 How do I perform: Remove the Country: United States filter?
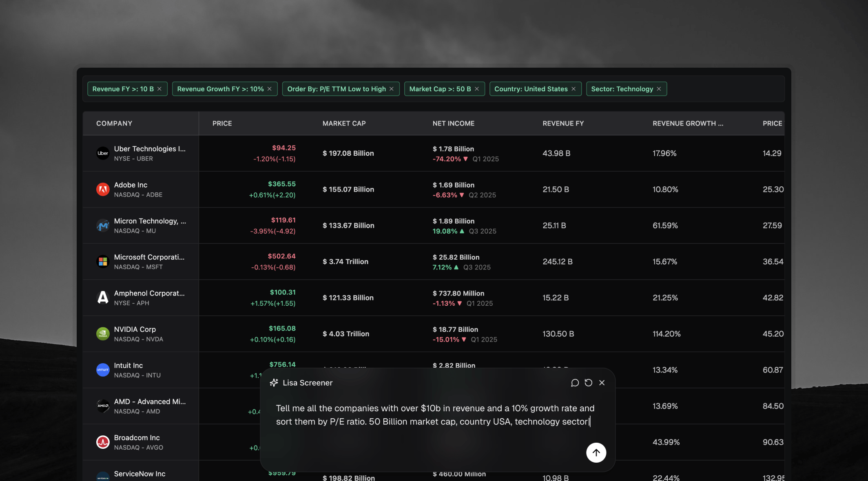pos(573,89)
